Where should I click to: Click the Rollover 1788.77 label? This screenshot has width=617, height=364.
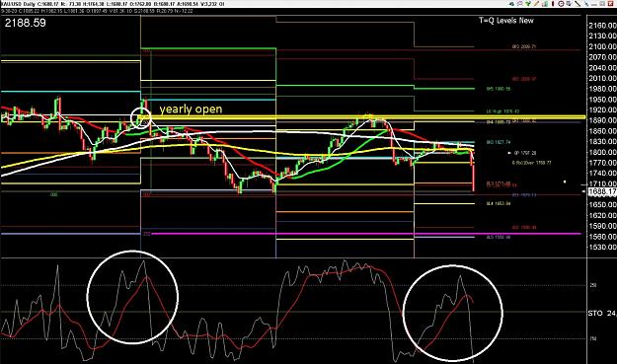531,163
